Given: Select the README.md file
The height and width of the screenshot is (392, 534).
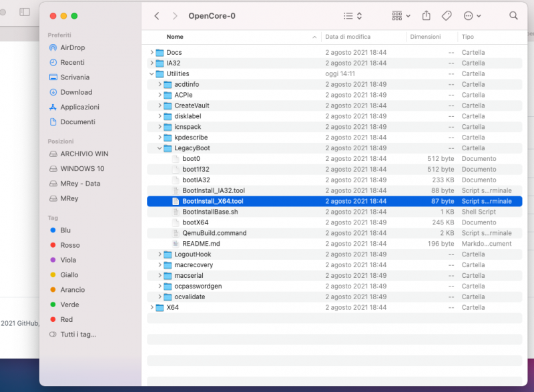Looking at the screenshot, I should [334, 244].
